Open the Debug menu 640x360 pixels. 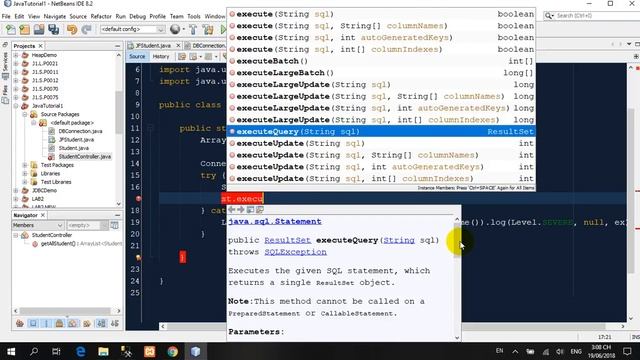(x=138, y=16)
